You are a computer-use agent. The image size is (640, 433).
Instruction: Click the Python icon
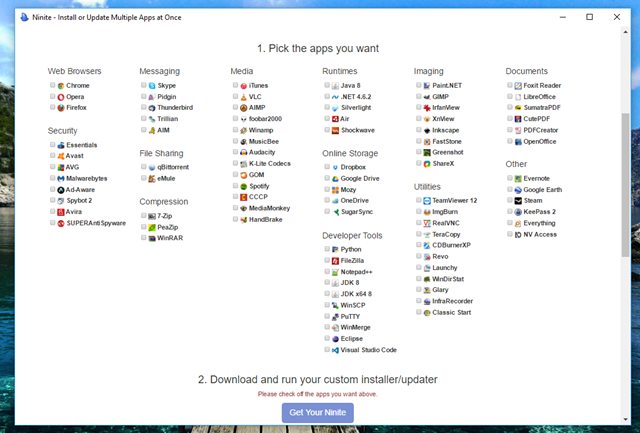(x=335, y=249)
